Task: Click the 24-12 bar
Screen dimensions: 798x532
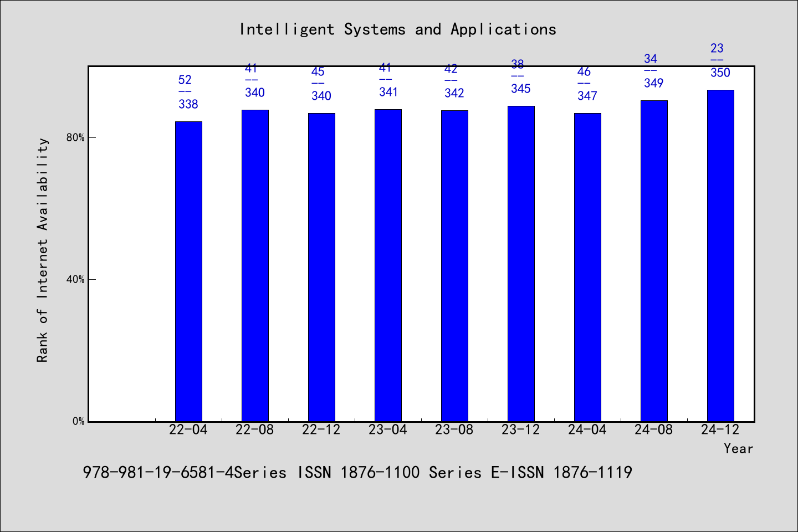Action: (x=720, y=255)
